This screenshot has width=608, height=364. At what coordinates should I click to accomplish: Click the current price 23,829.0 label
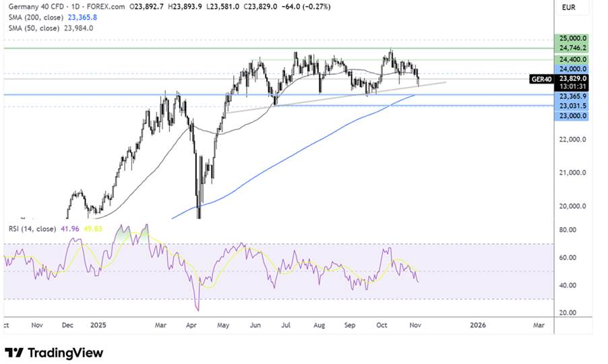point(570,78)
